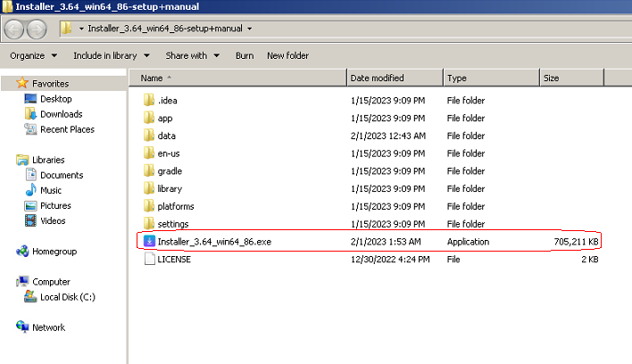Click the Homegroup icon in sidebar
Image resolution: width=632 pixels, height=364 pixels.
pyautogui.click(x=22, y=252)
